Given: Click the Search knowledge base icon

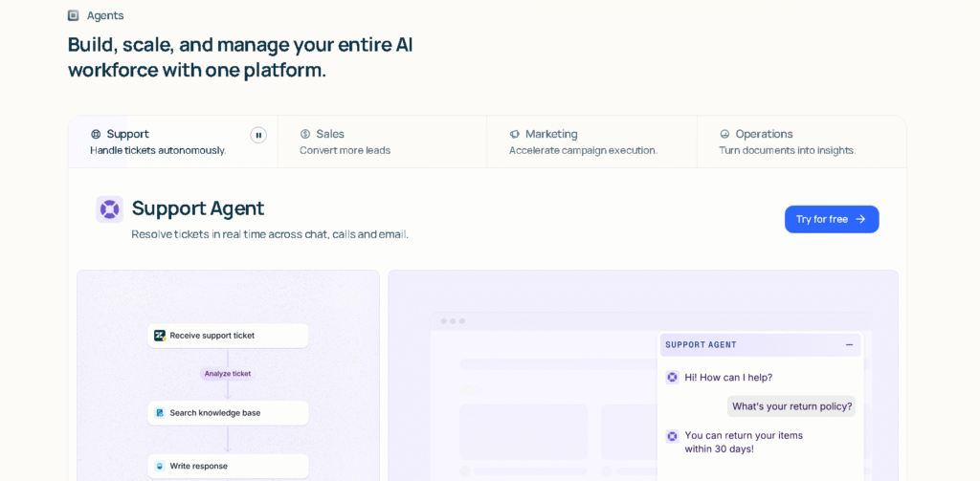Looking at the screenshot, I should (160, 413).
